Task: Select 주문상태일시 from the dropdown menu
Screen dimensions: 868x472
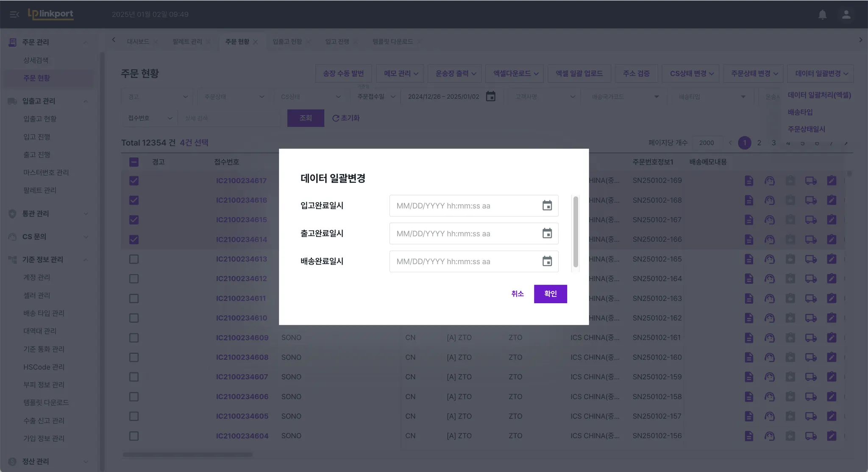Action: [806, 129]
